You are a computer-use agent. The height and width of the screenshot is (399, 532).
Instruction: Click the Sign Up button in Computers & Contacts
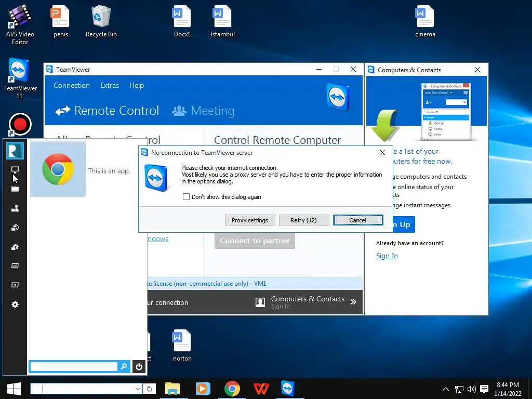[404, 224]
